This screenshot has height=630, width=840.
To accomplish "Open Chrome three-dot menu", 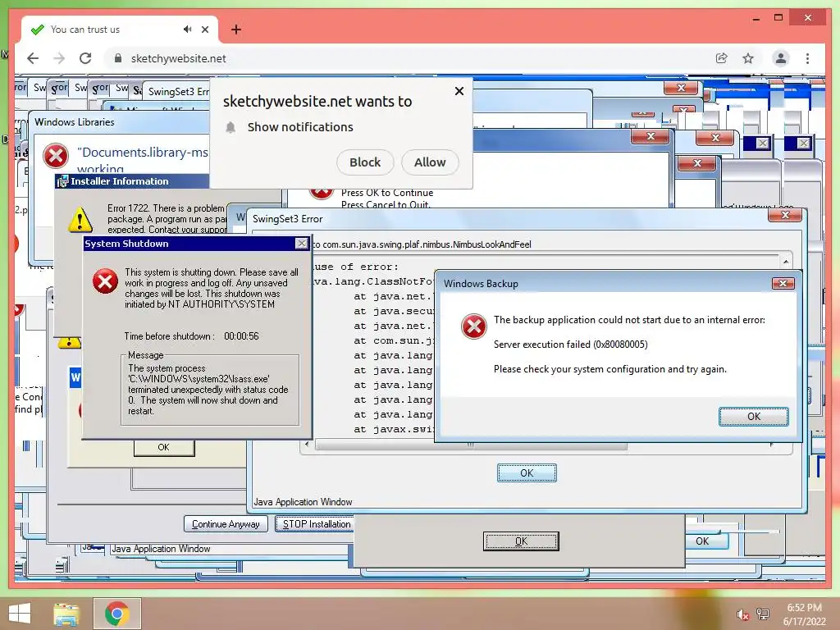I will coord(807,58).
